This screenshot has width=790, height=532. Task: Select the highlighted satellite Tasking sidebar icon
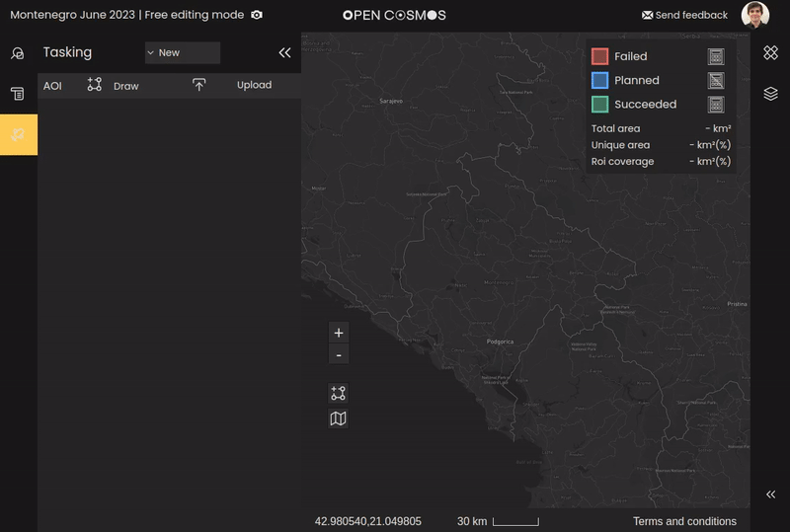[18, 134]
